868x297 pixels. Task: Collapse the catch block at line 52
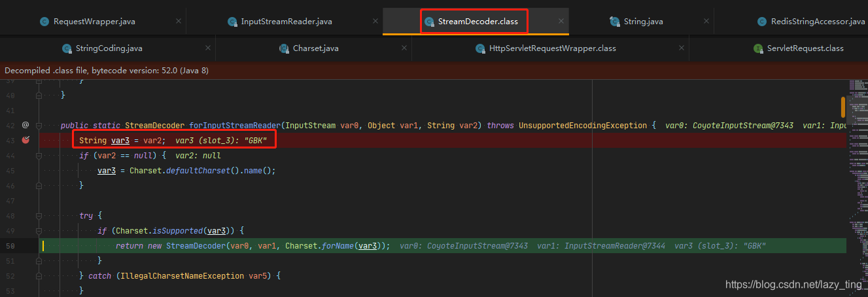[x=41, y=276]
